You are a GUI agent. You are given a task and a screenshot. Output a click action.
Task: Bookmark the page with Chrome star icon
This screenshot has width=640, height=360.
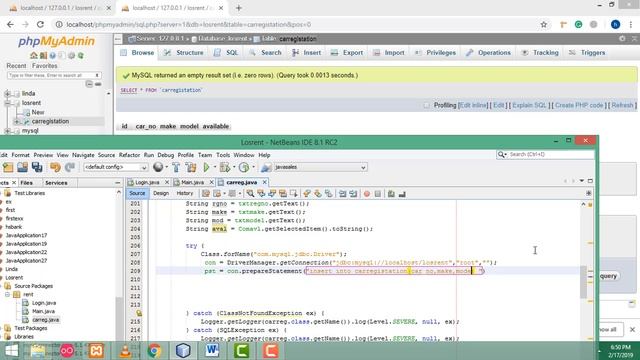(x=544, y=24)
